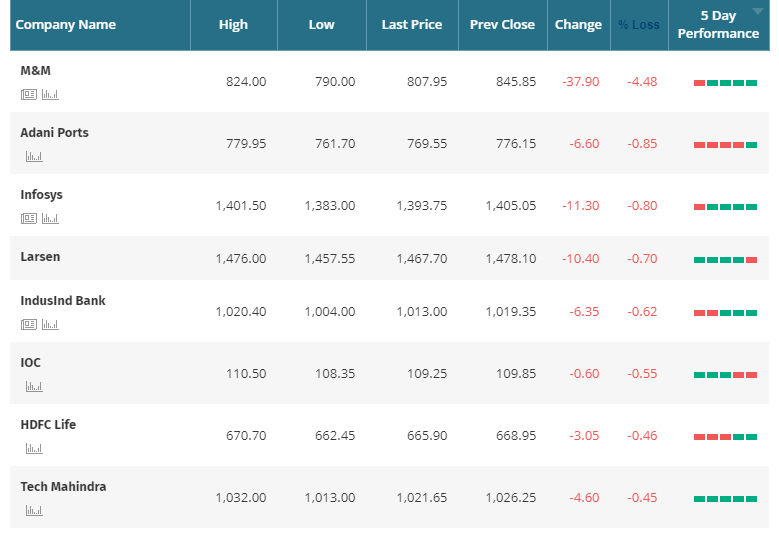The image size is (779, 536).
Task: Click IndusInd Bank change value -6.35
Action: coord(584,312)
